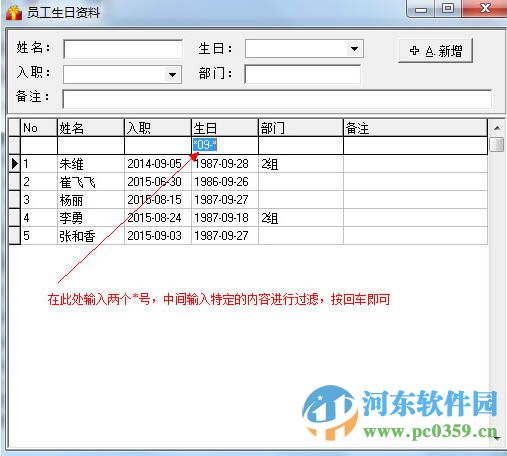507x456 pixels.
Task: Maximize the 员工生日资料 window
Action: [x=448, y=9]
